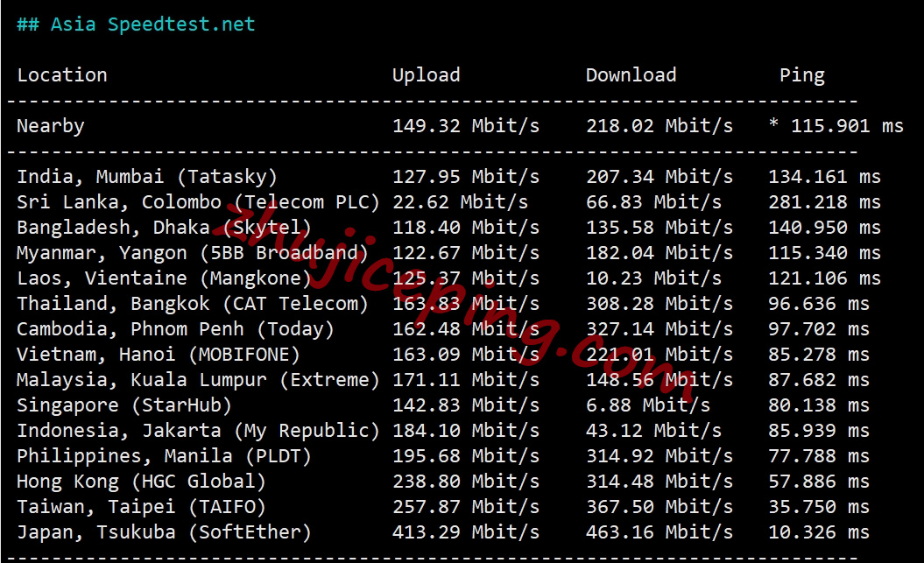Viewport: 924px width, 563px height.
Task: Select the 'Ping' column header
Action: pos(802,75)
